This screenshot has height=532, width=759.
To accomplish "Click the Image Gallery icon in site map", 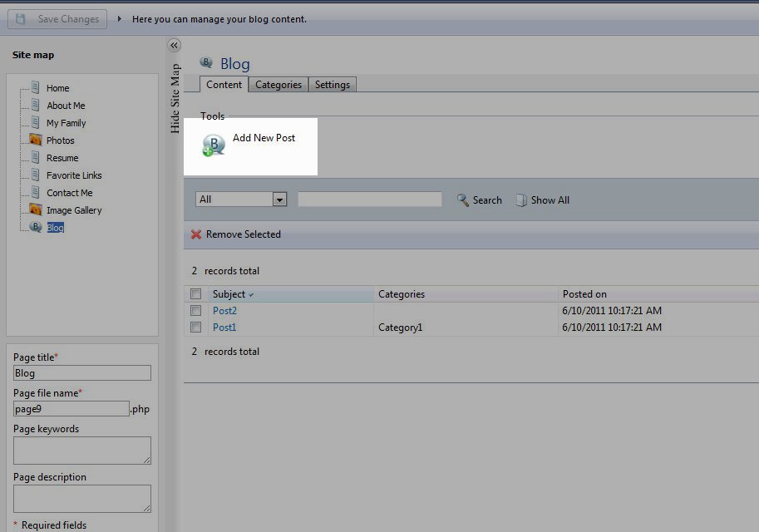I will 36,210.
